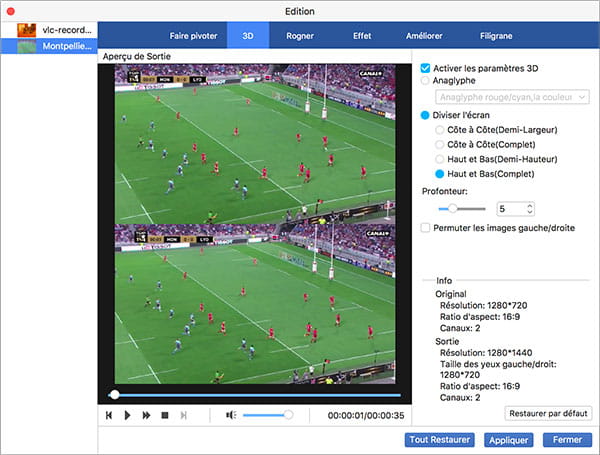Switch to the Rogner tab
The height and width of the screenshot is (455, 600).
(301, 36)
